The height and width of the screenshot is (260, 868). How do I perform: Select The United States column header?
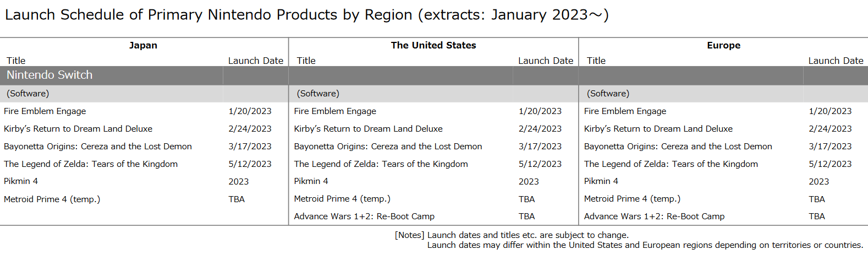click(433, 45)
